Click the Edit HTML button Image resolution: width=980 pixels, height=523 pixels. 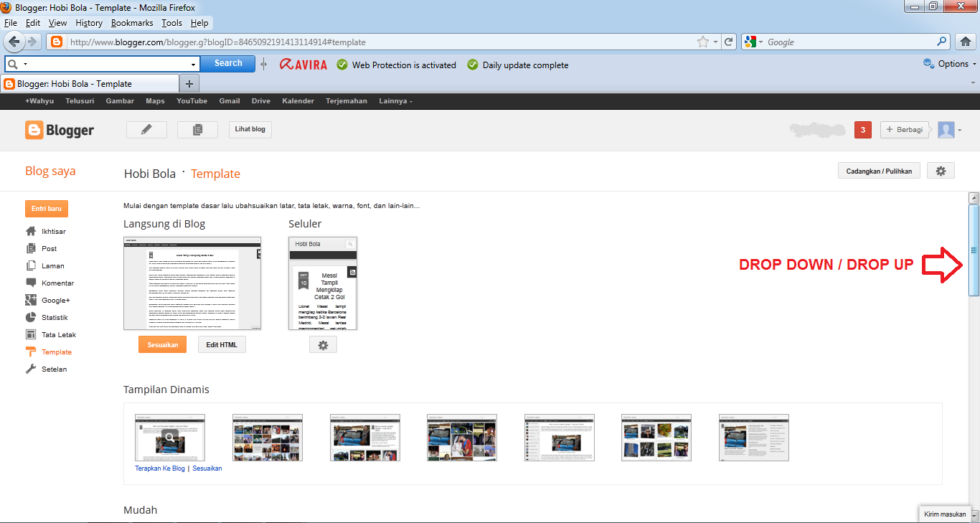(x=222, y=345)
